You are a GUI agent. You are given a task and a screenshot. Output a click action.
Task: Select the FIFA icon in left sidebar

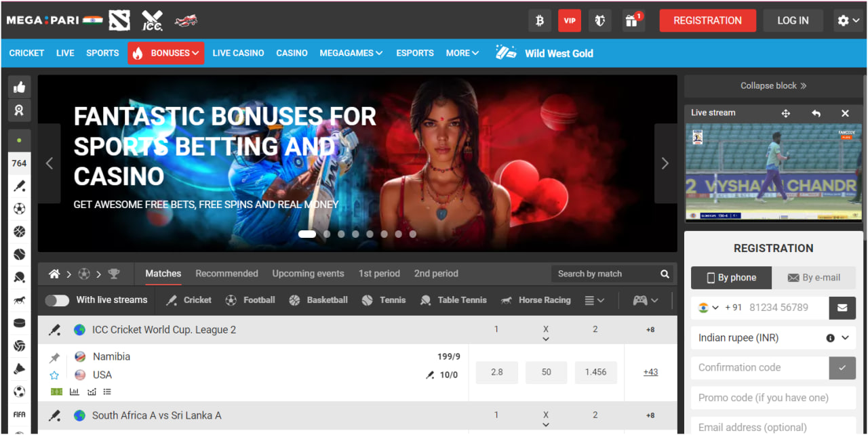(19, 415)
